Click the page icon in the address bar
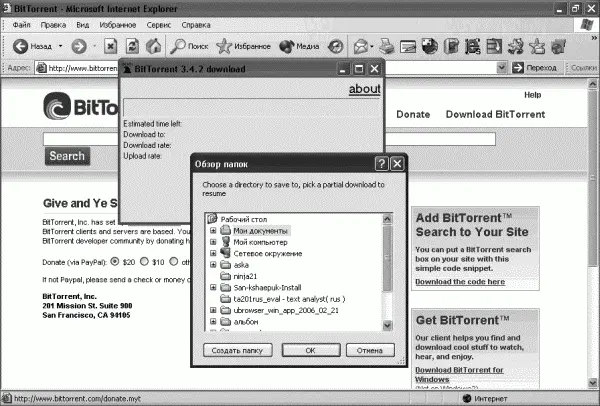 [x=41, y=68]
